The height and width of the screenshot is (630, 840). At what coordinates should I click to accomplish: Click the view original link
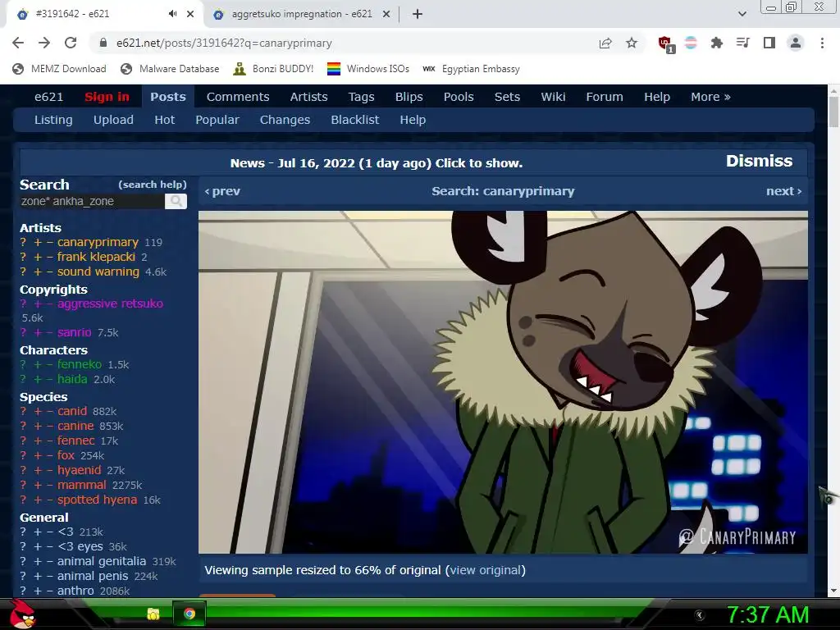point(486,570)
